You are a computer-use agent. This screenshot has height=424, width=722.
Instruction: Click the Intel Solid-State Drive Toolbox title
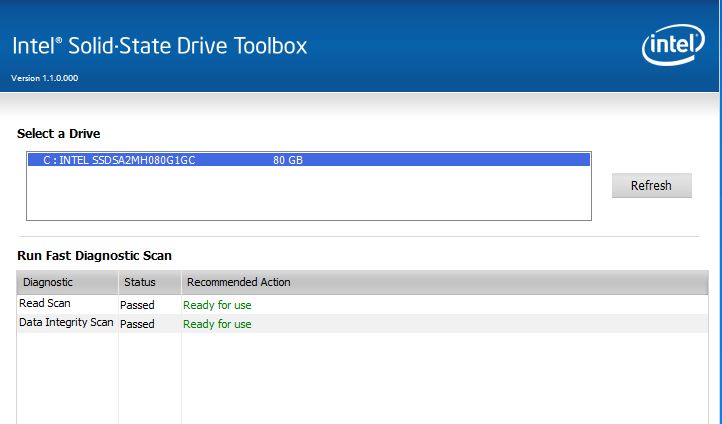[x=160, y=46]
